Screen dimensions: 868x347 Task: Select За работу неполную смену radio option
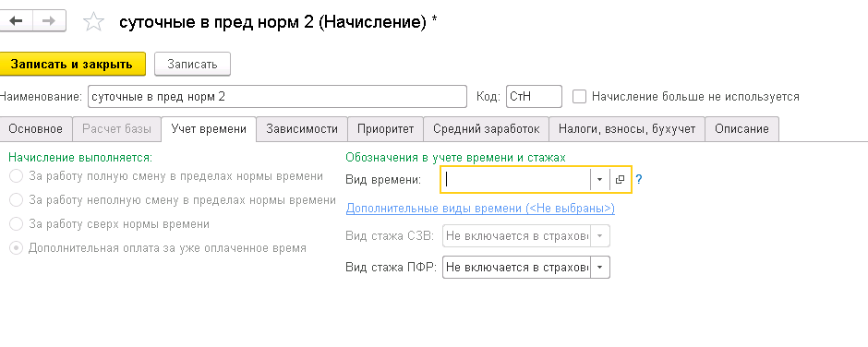(17, 199)
